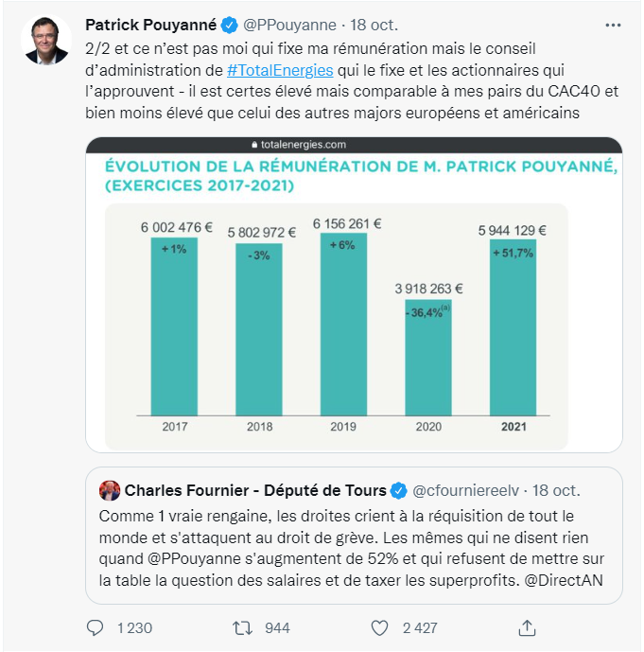Click Charles Fournier's small avatar

(110, 491)
